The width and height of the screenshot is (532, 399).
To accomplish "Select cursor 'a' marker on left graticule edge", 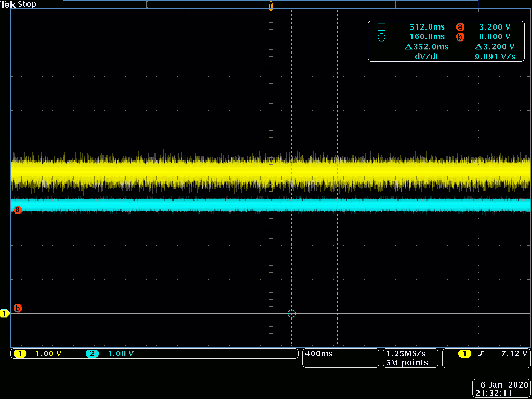I will 17,210.
